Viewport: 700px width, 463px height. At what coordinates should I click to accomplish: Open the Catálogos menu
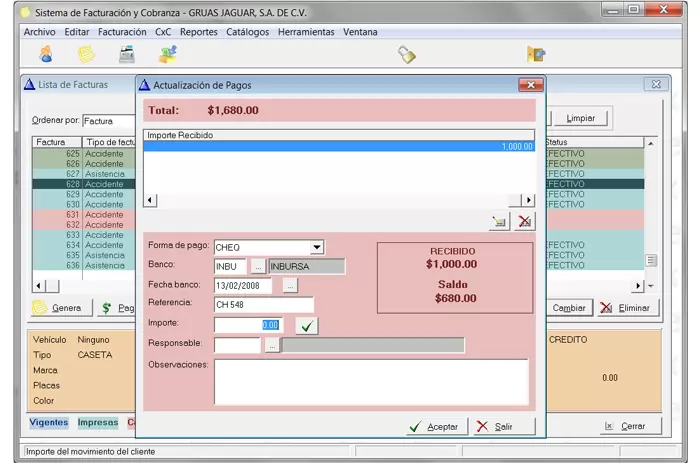pyautogui.click(x=247, y=32)
